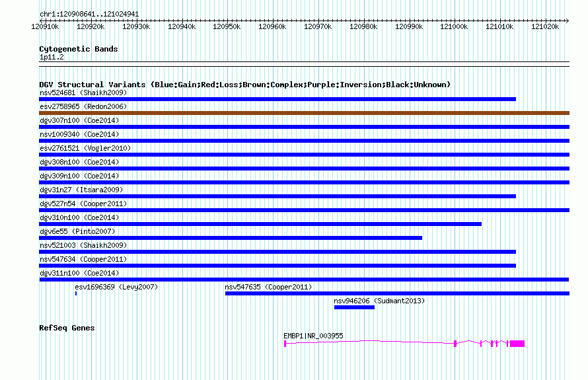This screenshot has width=588, height=380.
Task: Select the esv2761521 (Vogler2010) label
Action: pyautogui.click(x=85, y=148)
